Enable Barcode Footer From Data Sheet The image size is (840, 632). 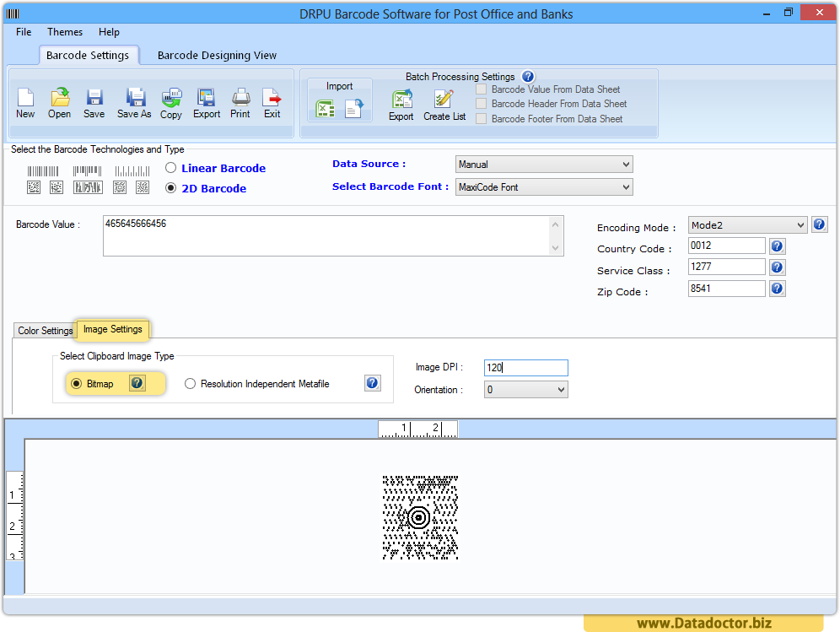482,118
